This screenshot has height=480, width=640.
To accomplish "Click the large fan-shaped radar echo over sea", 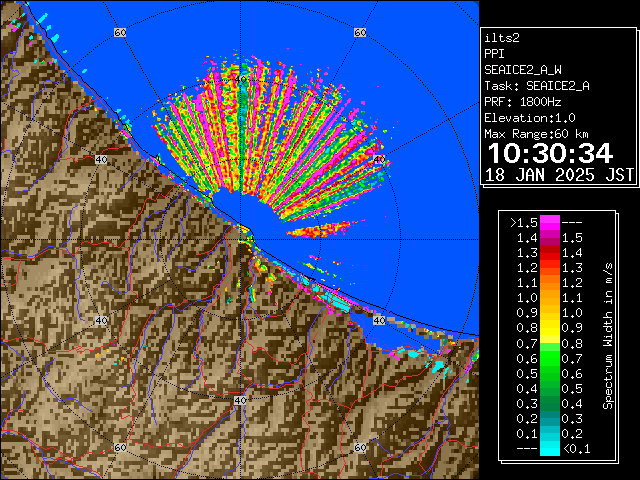I will click(269, 135).
